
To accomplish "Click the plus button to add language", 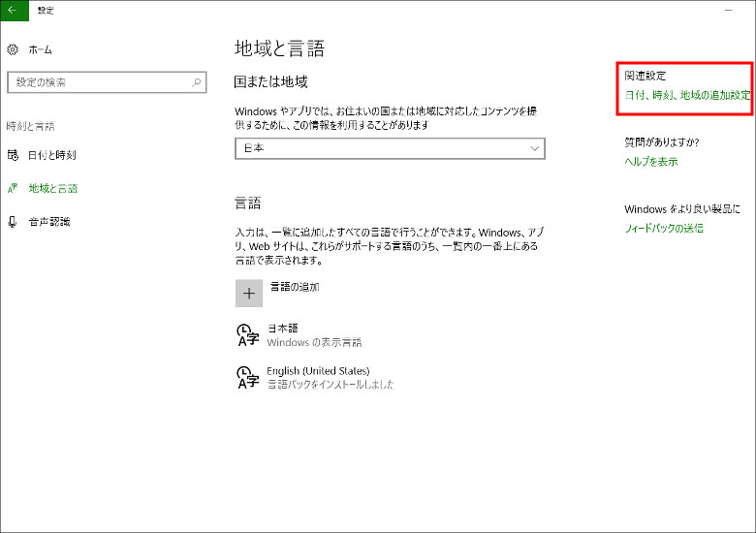I will (249, 293).
